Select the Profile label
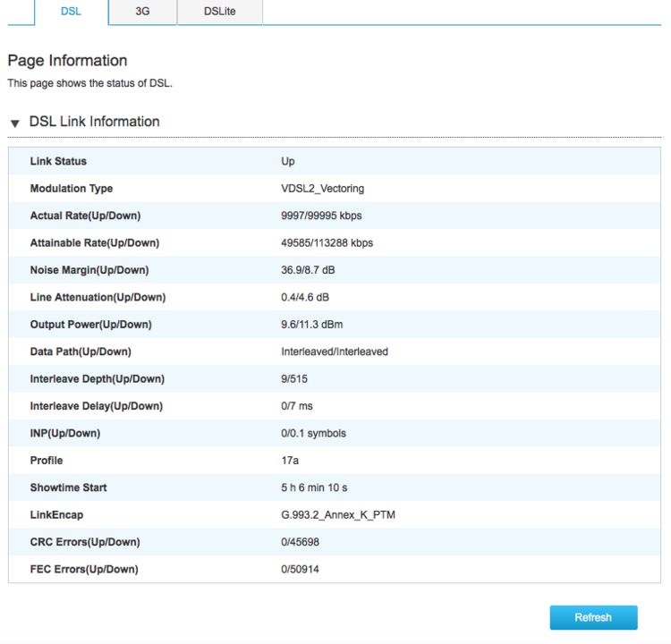This screenshot has width=671, height=644. (47, 461)
